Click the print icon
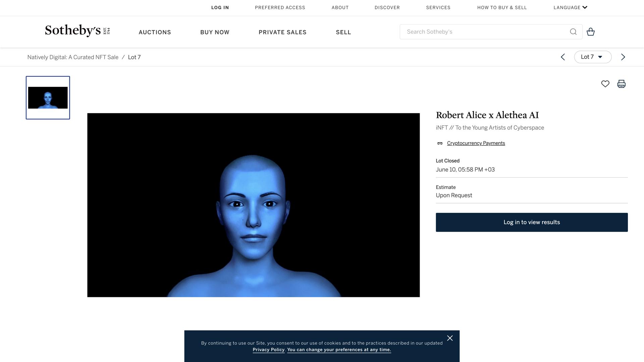 [621, 84]
